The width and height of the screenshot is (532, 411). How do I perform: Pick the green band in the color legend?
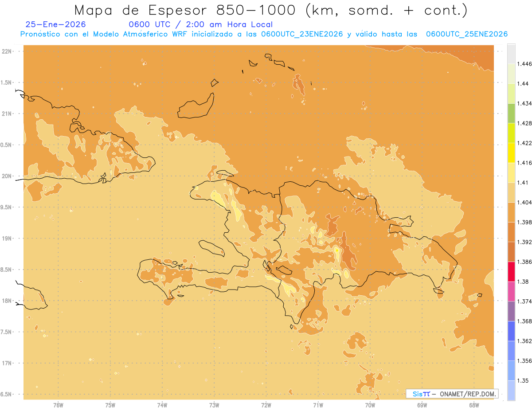pos(511,113)
